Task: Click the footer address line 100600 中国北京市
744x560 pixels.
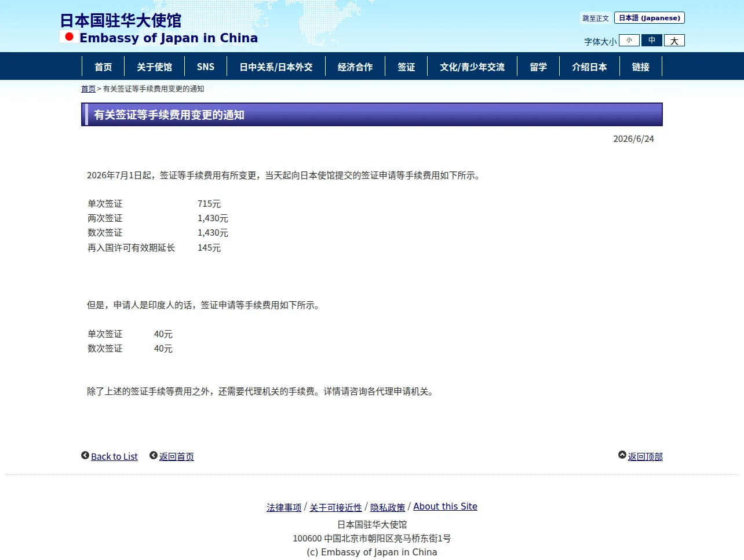Action: [371, 539]
